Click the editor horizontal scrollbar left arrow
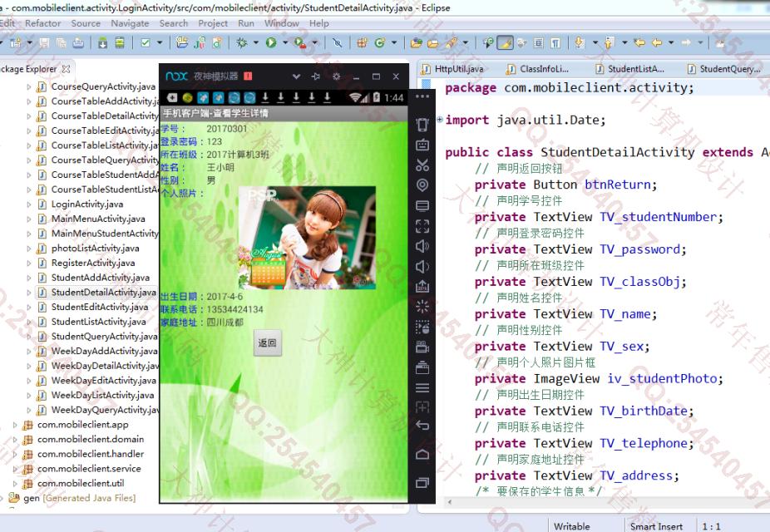The width and height of the screenshot is (770, 532). point(449,502)
